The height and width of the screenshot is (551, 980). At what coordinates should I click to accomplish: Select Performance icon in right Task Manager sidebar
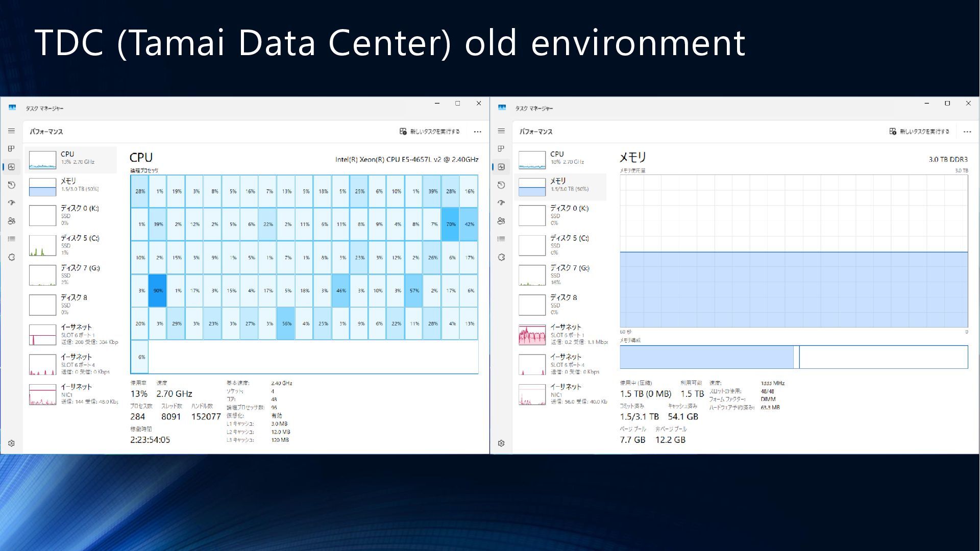click(501, 167)
